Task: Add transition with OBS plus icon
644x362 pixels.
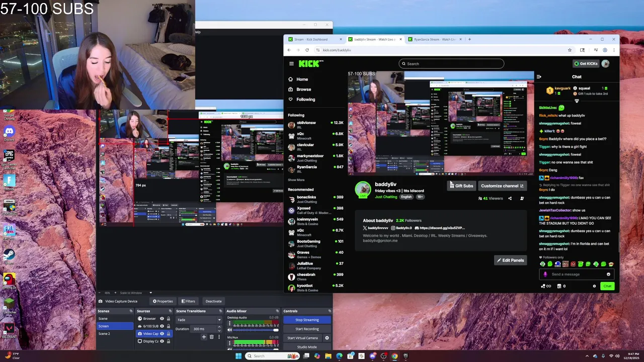Action: coord(204,337)
